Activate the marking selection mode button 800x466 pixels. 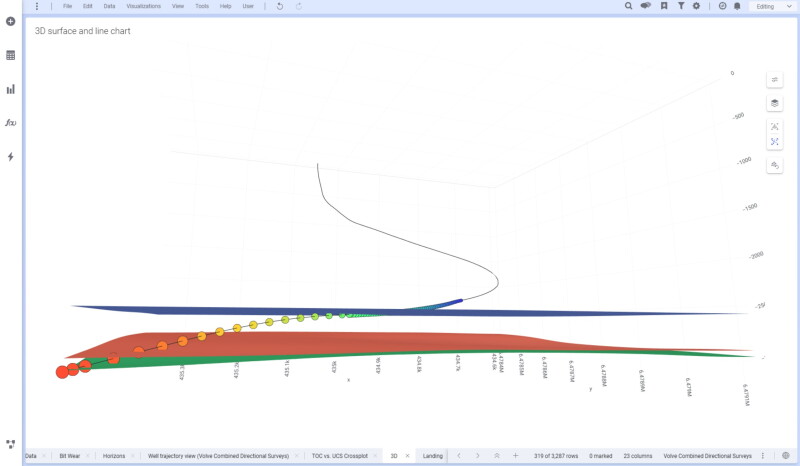tap(774, 127)
